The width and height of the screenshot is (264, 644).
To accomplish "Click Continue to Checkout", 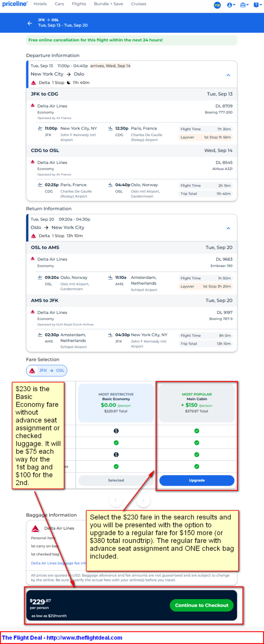I will [201, 605].
